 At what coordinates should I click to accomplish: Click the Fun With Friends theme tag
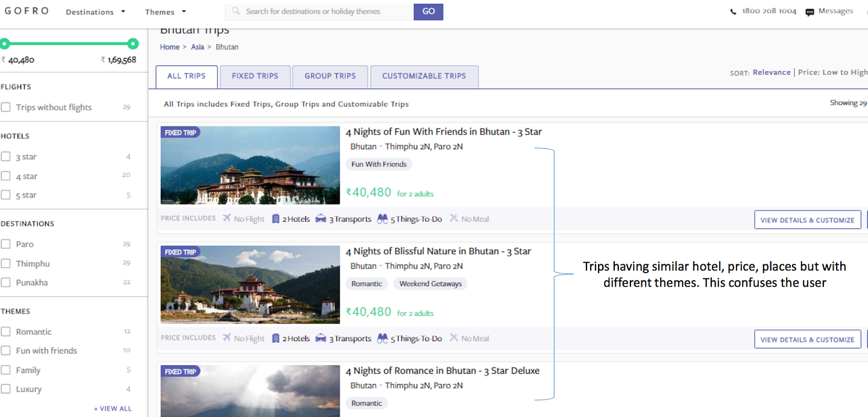[379, 164]
